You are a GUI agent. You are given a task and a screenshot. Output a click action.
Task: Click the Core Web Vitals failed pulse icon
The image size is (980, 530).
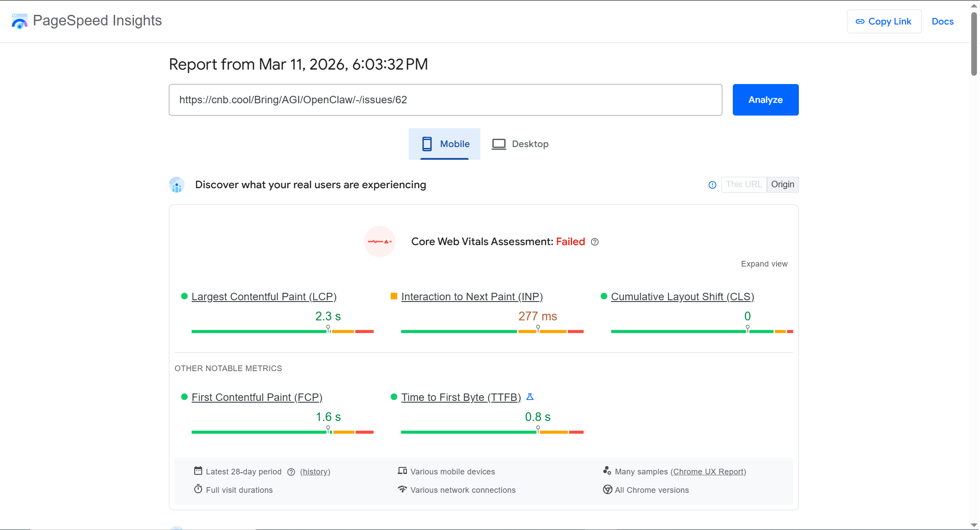pyautogui.click(x=379, y=242)
